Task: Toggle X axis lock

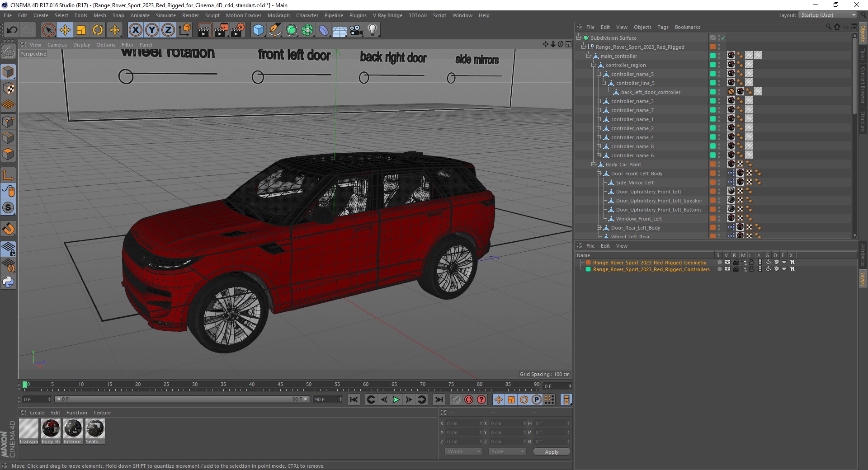Action: (x=135, y=30)
